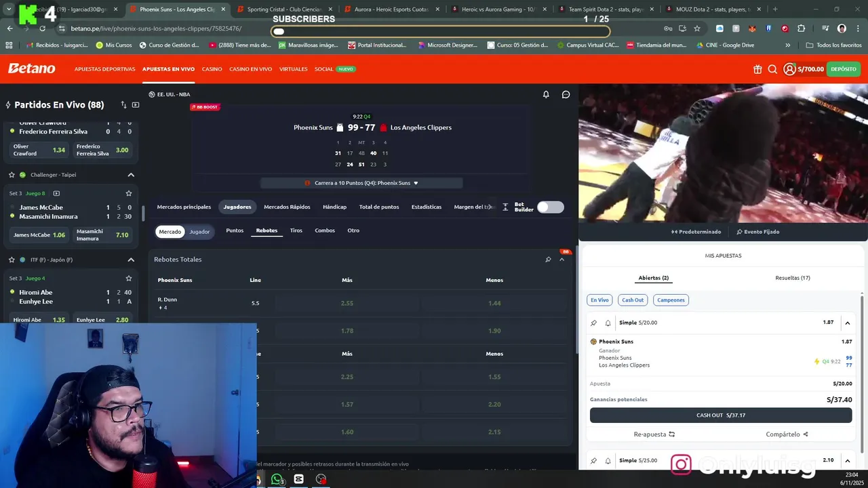
Task: Select Predeterminado video layout
Action: [696, 232]
